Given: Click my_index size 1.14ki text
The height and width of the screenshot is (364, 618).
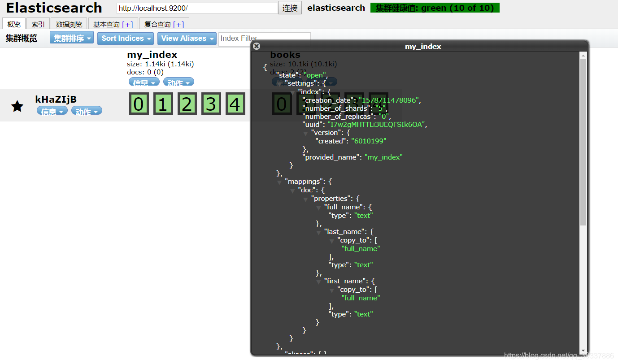Looking at the screenshot, I should point(160,64).
